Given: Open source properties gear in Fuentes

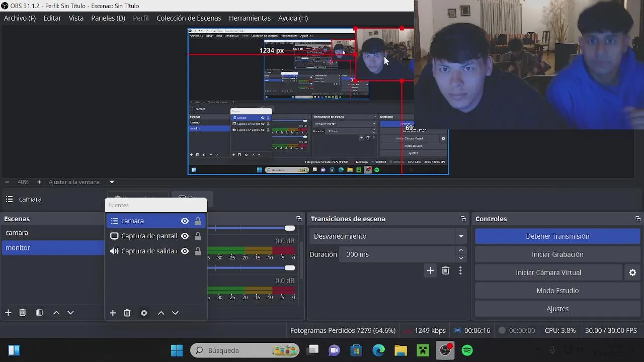Looking at the screenshot, I should [x=144, y=313].
